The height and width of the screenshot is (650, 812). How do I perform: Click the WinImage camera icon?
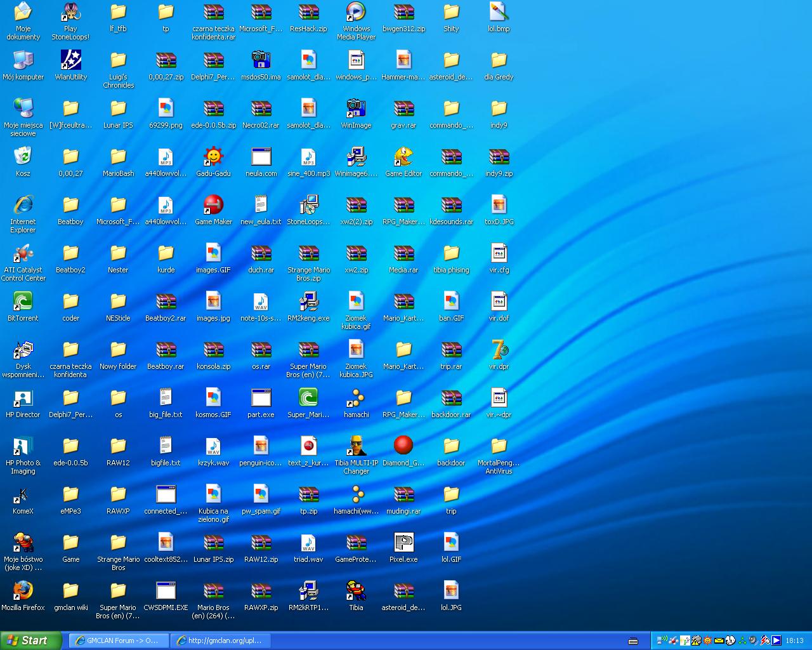tap(356, 109)
